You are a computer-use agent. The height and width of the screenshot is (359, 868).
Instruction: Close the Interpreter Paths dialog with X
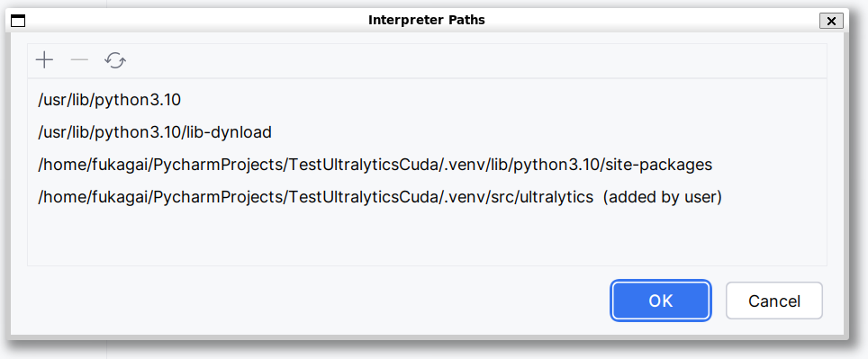[831, 21]
